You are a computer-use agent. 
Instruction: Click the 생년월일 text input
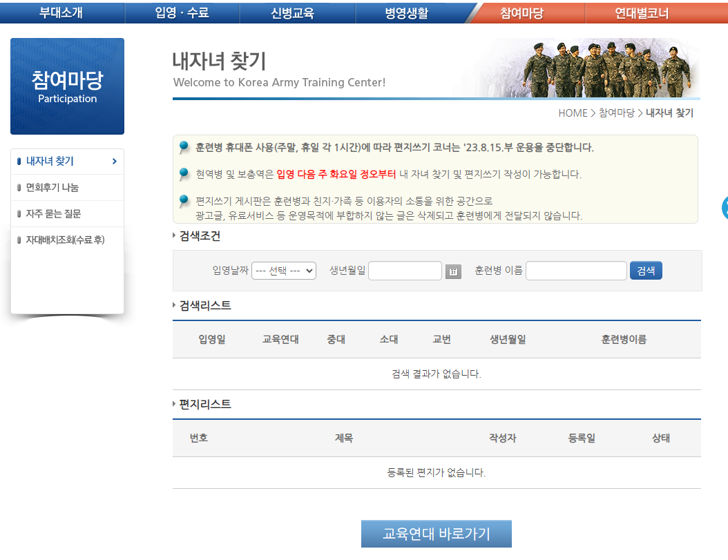tap(405, 270)
